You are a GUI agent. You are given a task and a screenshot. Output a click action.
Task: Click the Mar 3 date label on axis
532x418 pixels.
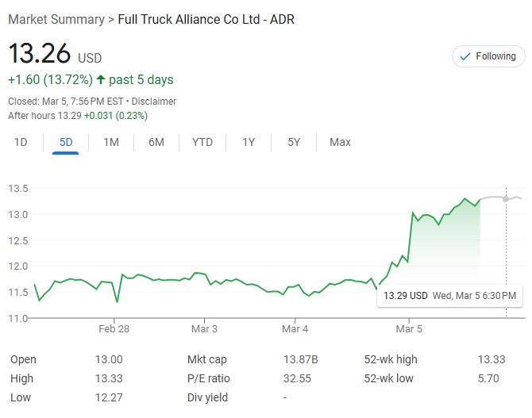click(204, 329)
